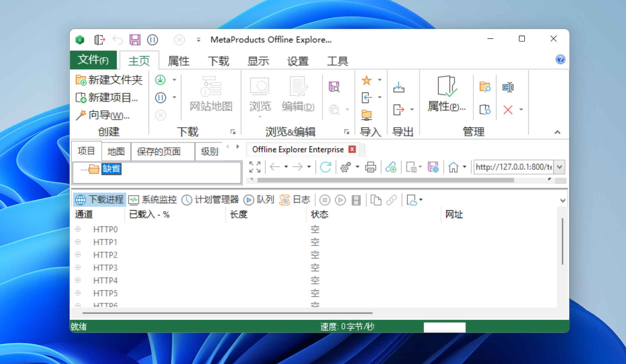
Task: Open the delete X dropdown arrow
Action: (x=521, y=109)
